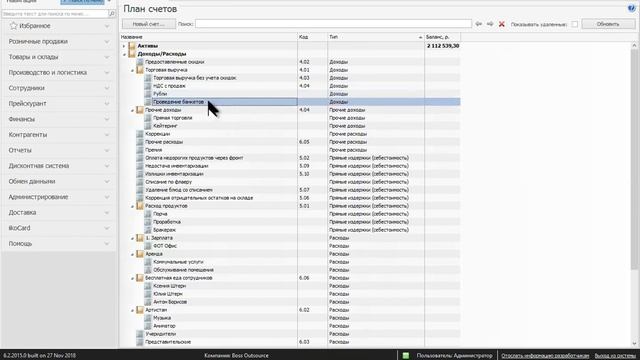Image resolution: width=640 pixels, height=360 pixels.
Task: Click the Отослать информацию разработчикам link
Action: (x=545, y=356)
